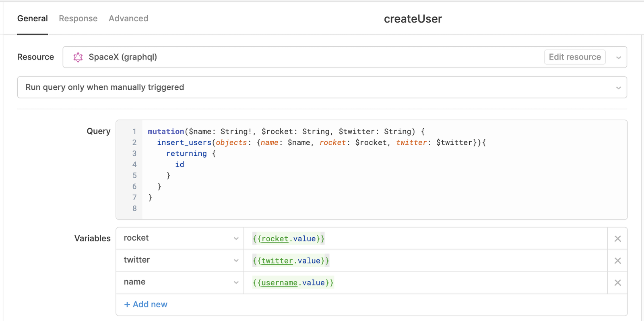
Task: Click the SpaceX GraphQL resource icon
Action: [78, 57]
